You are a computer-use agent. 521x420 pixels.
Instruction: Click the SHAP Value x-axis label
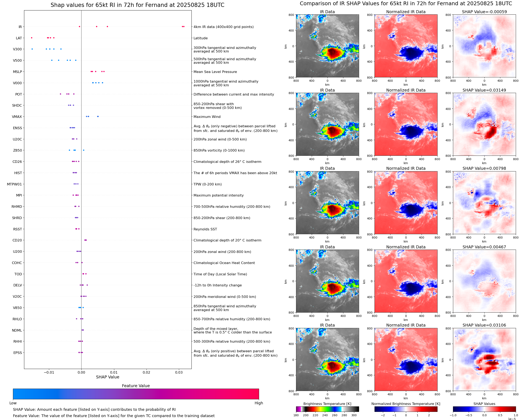[108, 377]
